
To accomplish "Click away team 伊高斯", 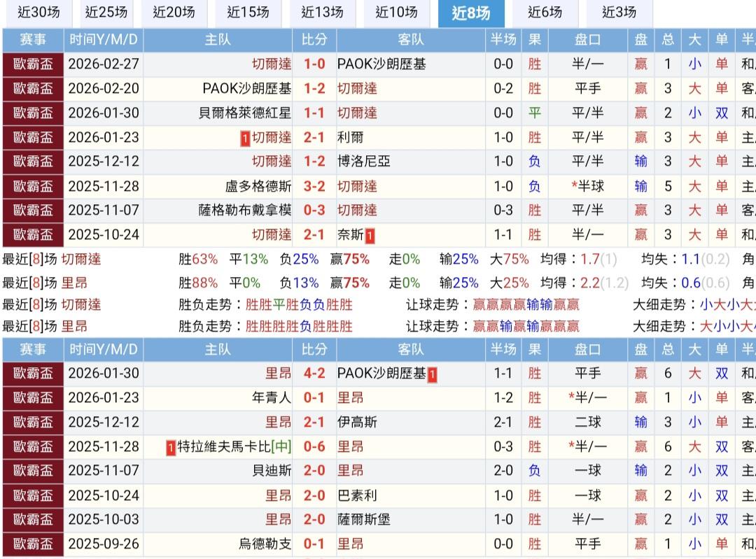I will (357, 422).
